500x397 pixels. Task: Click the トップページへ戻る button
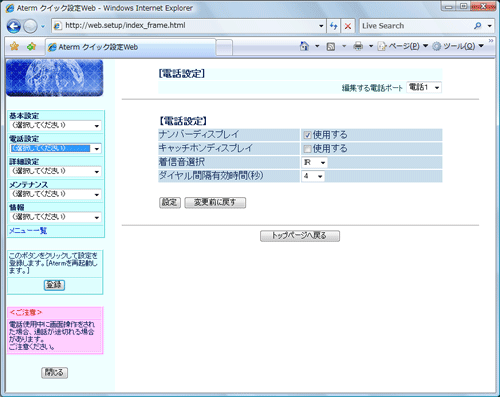[x=300, y=236]
